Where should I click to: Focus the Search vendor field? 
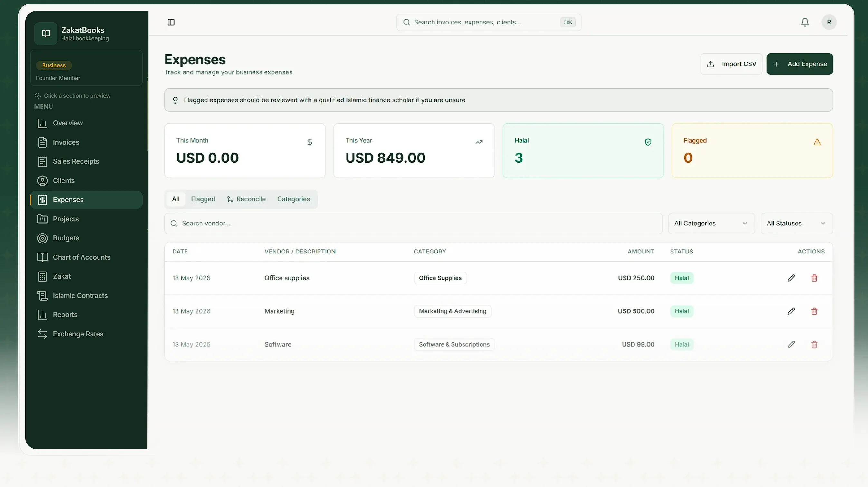pyautogui.click(x=413, y=224)
